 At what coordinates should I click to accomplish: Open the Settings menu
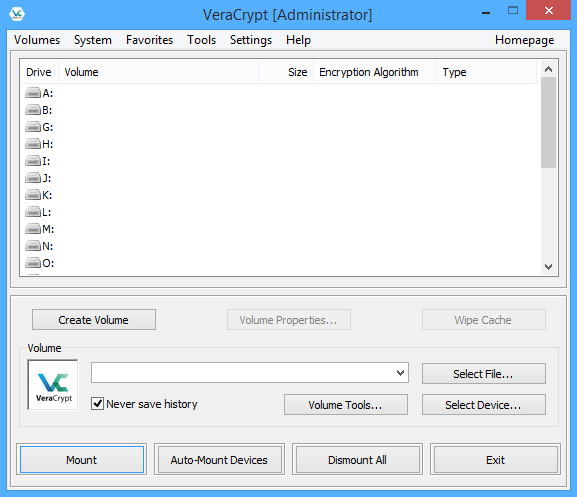tap(251, 40)
